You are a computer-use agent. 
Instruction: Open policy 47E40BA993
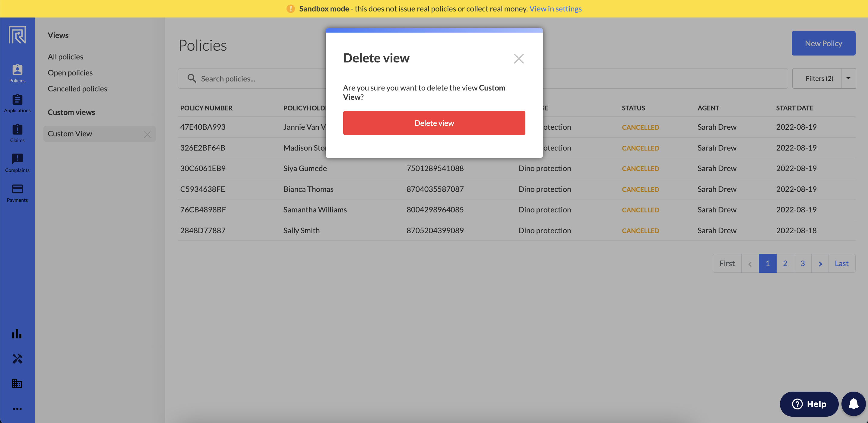[x=202, y=127]
